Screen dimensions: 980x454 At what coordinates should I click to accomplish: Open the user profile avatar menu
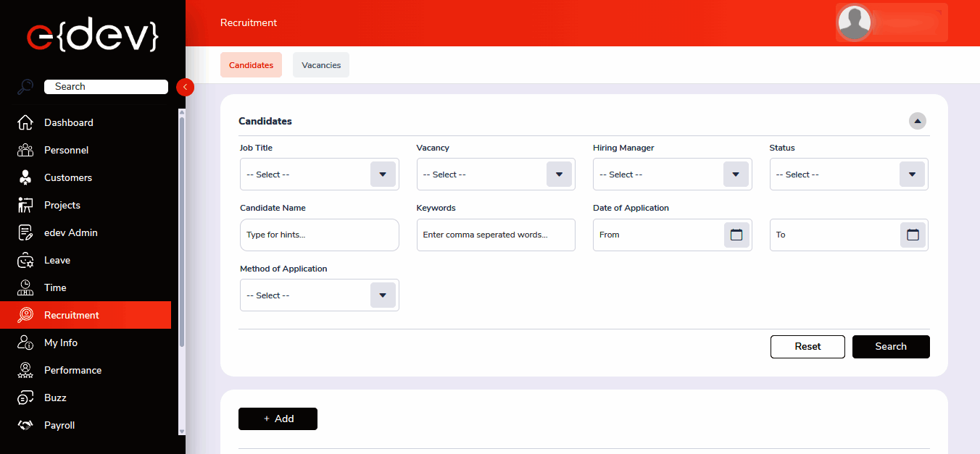click(855, 22)
